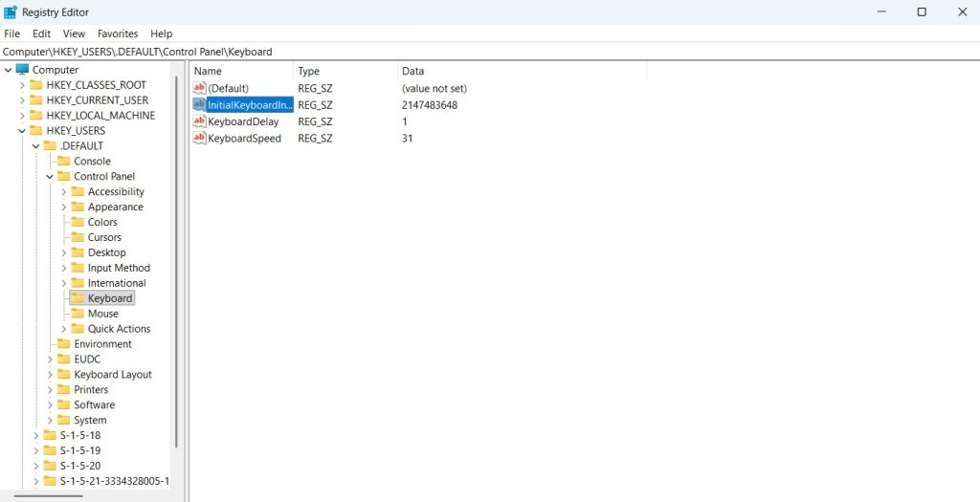
Task: Expand the Software key chevron
Action: (50, 405)
